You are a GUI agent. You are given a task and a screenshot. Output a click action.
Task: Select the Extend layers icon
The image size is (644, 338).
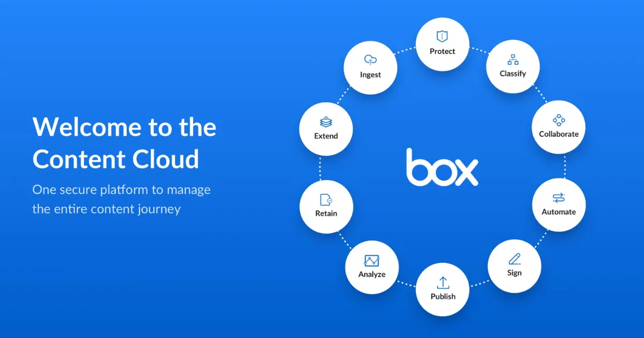pos(326,122)
